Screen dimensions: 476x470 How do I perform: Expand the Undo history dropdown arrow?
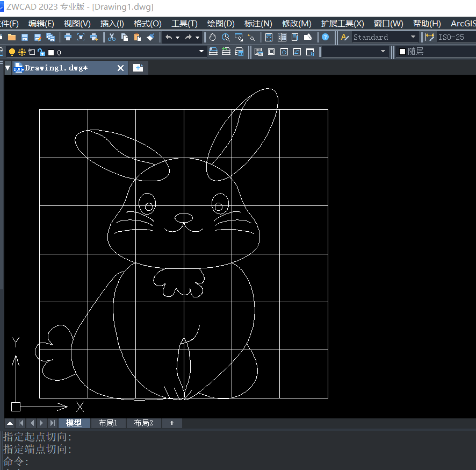[178, 38]
